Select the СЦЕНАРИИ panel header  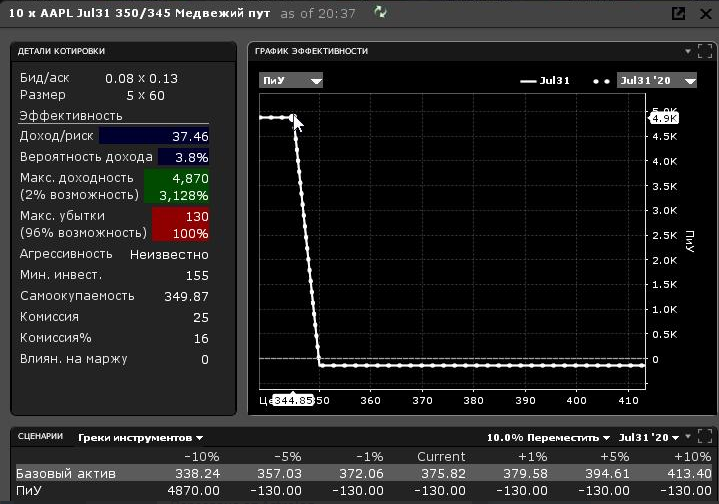40,436
